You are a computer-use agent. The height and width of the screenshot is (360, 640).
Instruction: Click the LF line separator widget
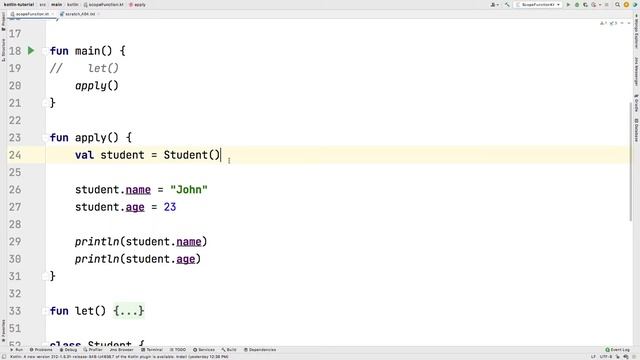click(x=593, y=357)
